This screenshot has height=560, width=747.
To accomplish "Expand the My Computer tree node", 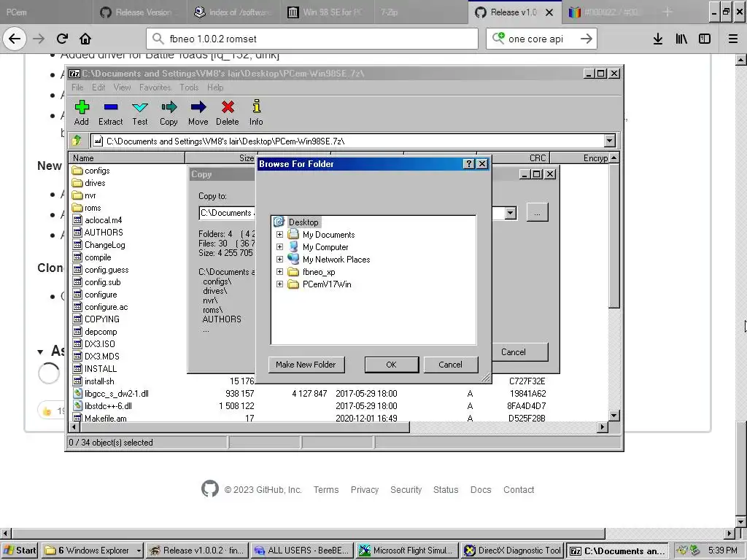I will pyautogui.click(x=279, y=247).
